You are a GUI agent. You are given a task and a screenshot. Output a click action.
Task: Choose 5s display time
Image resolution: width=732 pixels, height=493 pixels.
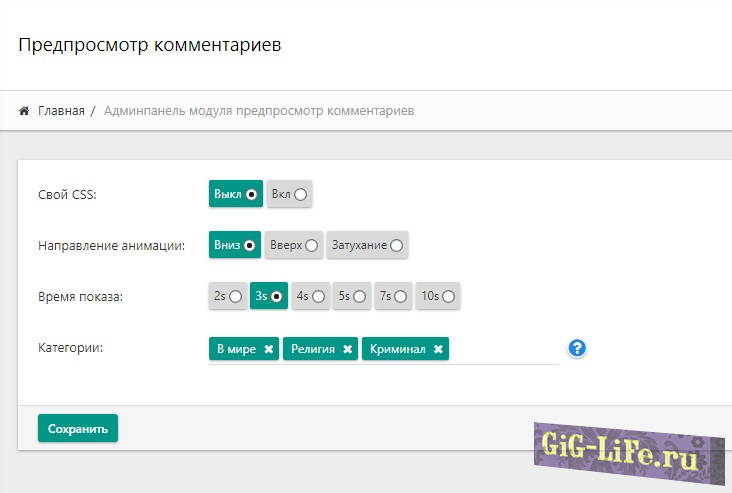[x=351, y=296]
